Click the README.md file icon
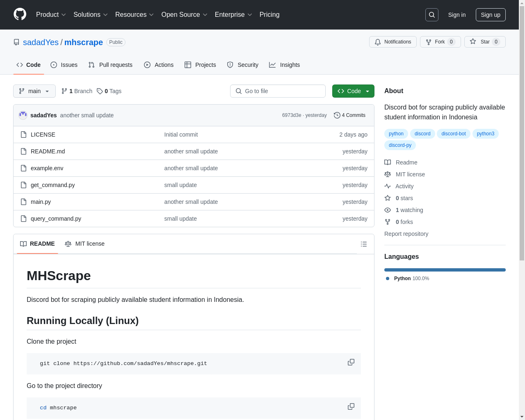Viewport: 525px width, 420px height. [x=24, y=151]
